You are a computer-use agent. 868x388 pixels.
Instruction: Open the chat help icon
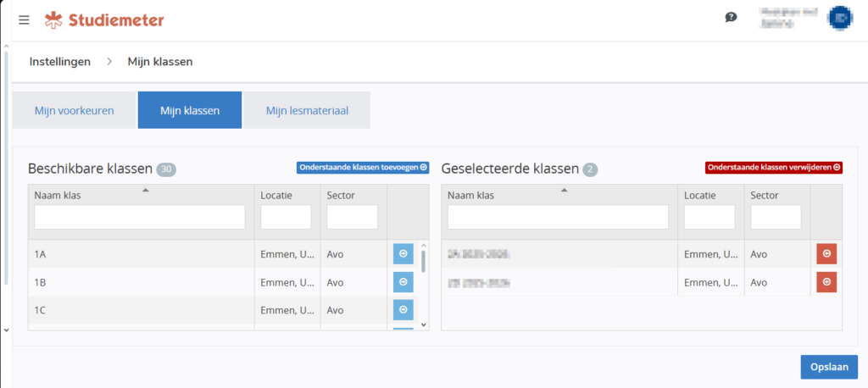(x=731, y=17)
